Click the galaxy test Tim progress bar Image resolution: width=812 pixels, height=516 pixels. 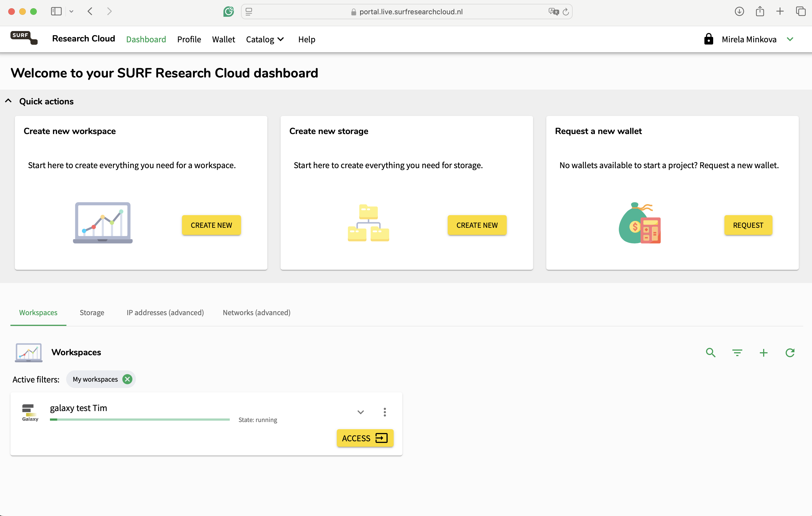(x=140, y=420)
